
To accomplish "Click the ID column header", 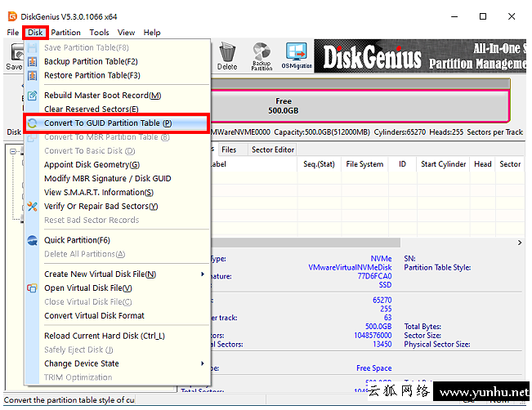I will (402, 164).
